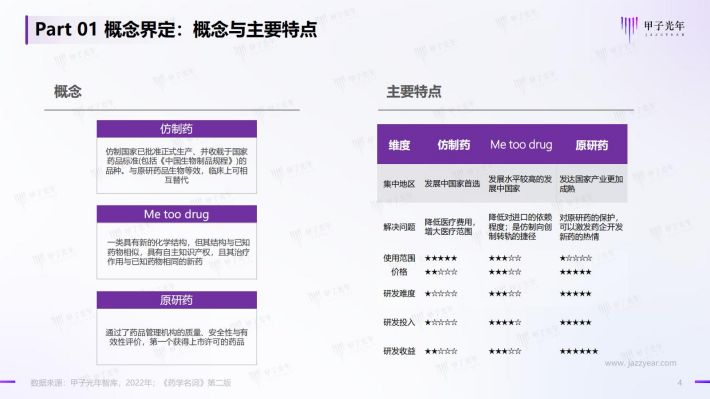Click the '仿制药' table column header
The width and height of the screenshot is (710, 399).
[453, 145]
